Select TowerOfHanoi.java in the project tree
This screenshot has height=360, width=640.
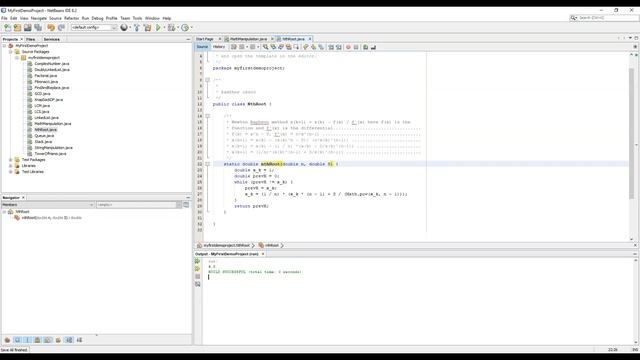pyautogui.click(x=50, y=154)
